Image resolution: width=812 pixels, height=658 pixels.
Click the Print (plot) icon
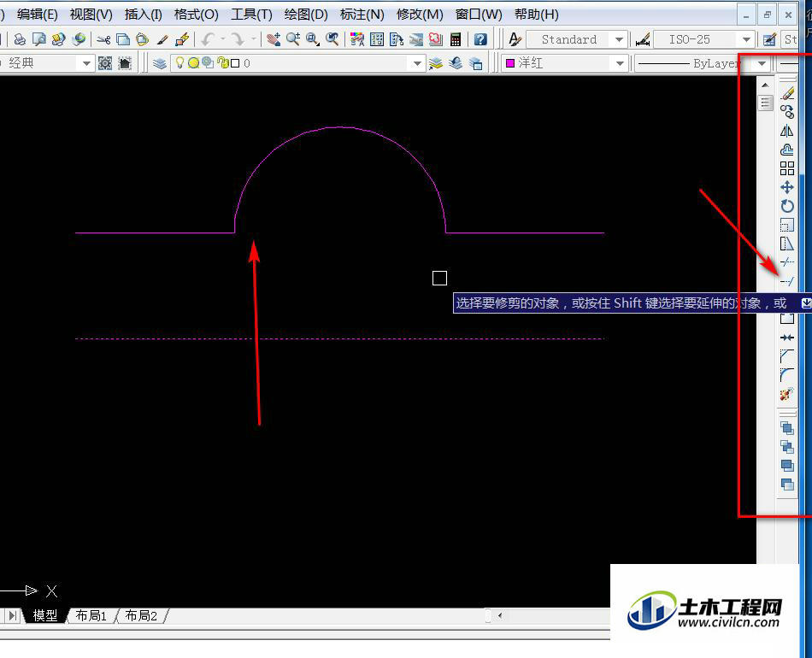click(x=20, y=39)
